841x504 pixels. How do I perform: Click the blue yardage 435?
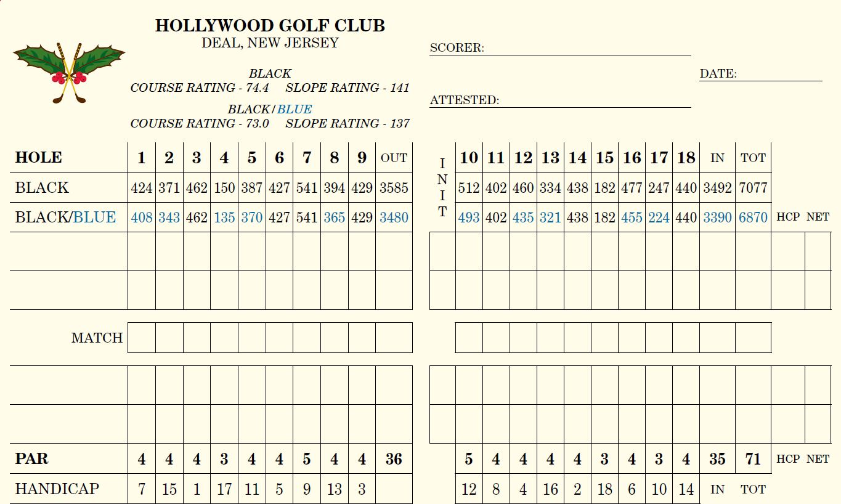pyautogui.click(x=523, y=217)
